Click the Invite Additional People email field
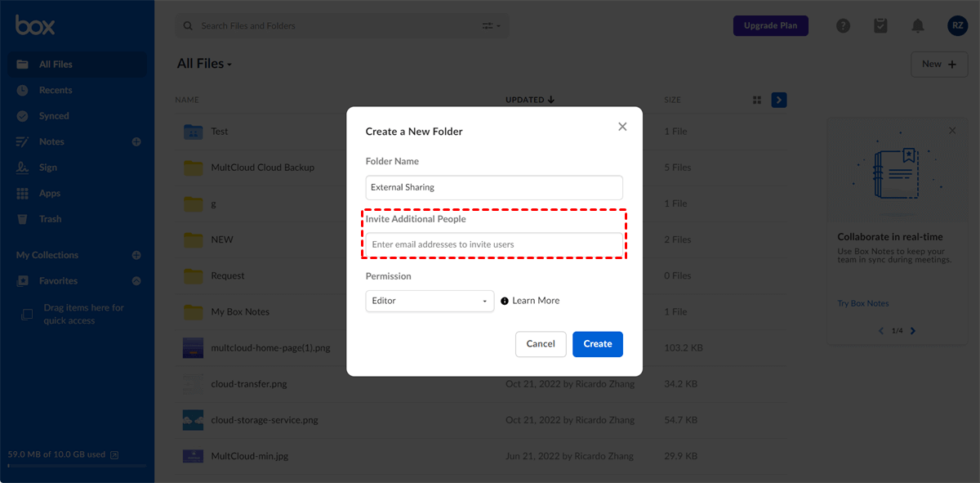 pyautogui.click(x=494, y=244)
